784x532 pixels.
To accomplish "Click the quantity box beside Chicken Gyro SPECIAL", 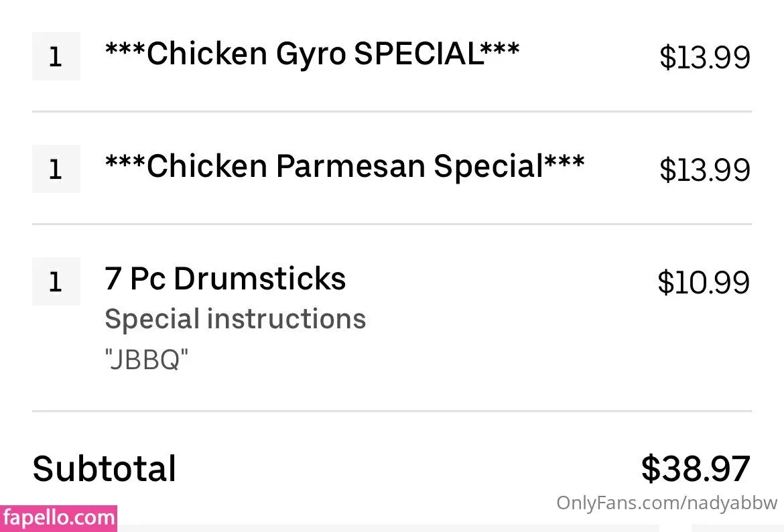I will 56,56.
